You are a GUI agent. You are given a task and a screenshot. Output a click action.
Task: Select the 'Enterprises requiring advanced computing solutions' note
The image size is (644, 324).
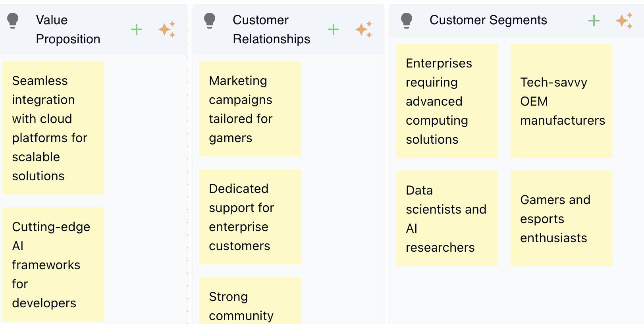click(447, 101)
